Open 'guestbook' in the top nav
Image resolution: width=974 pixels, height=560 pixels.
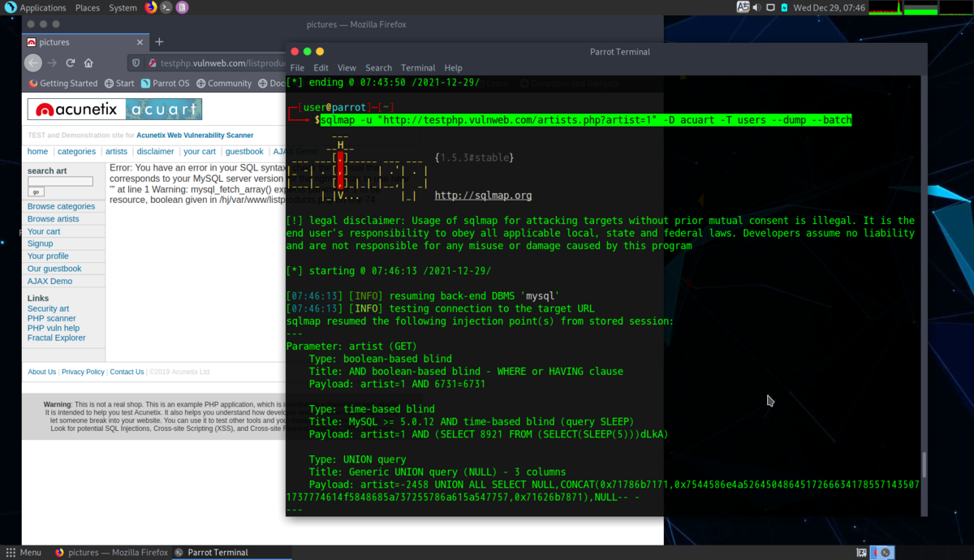tap(244, 152)
